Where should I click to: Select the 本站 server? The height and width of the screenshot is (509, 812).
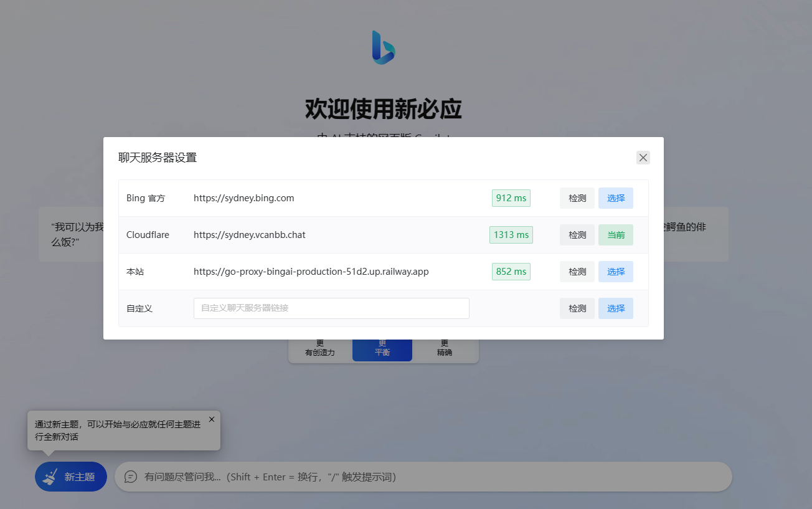point(616,272)
